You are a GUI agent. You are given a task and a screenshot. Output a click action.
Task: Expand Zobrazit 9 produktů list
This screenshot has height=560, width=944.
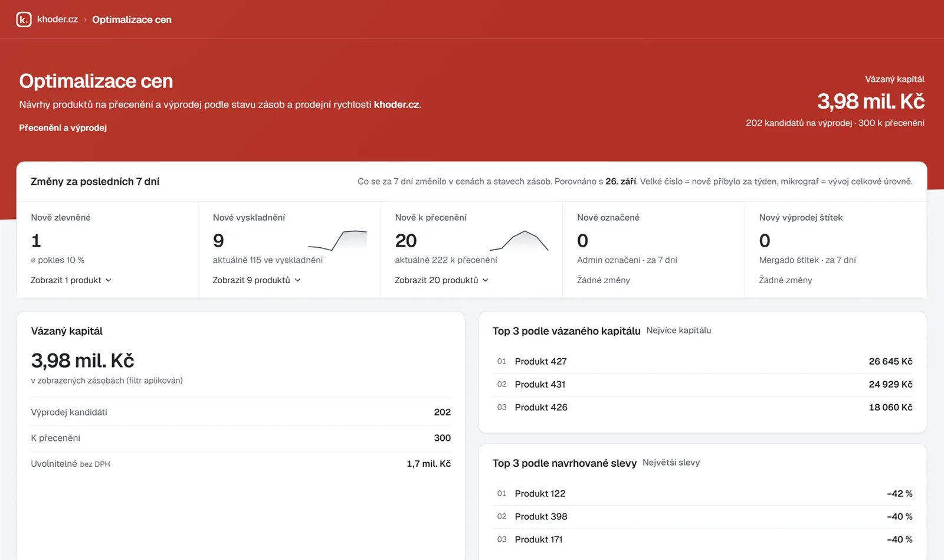257,280
